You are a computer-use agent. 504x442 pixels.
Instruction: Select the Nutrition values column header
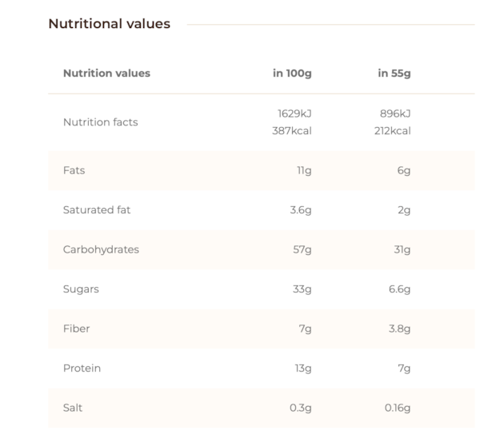pos(106,74)
